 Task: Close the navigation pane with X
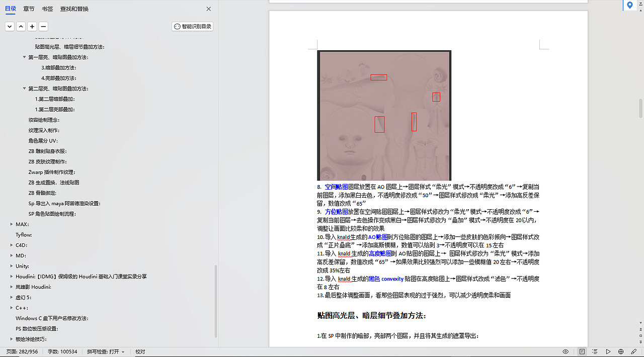pyautogui.click(x=209, y=9)
